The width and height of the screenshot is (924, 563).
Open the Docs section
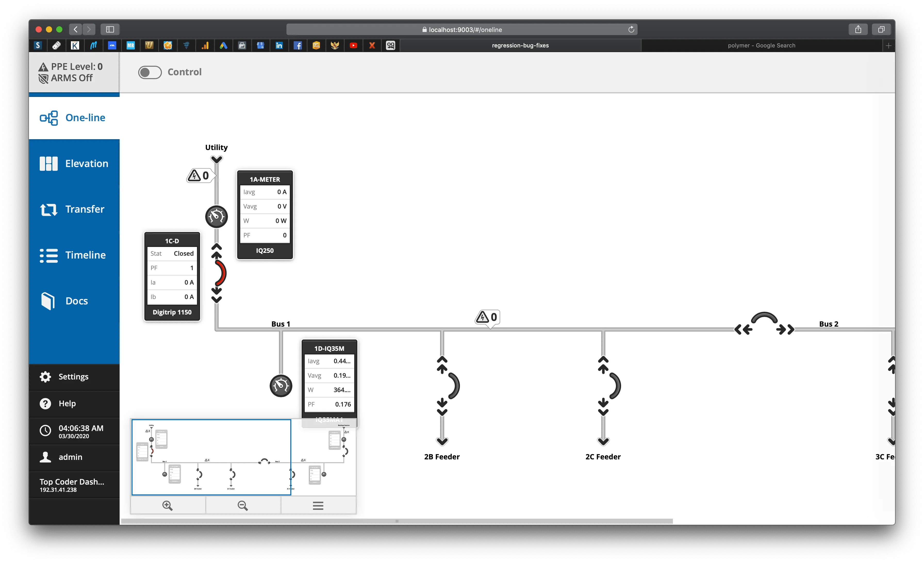click(x=74, y=301)
